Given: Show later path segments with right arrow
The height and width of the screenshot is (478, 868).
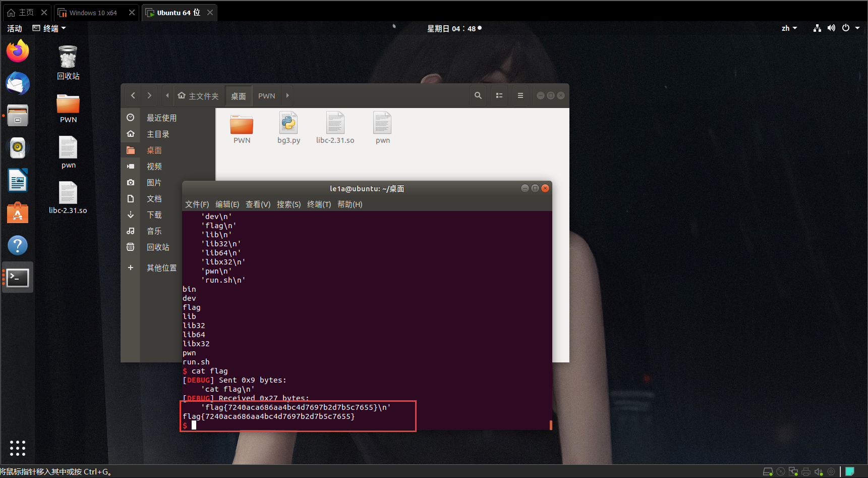Looking at the screenshot, I should (x=287, y=95).
